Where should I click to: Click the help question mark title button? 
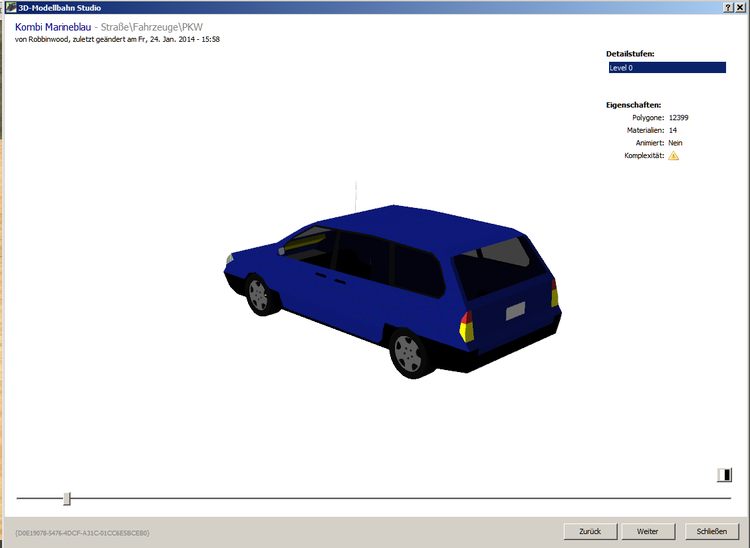click(728, 8)
